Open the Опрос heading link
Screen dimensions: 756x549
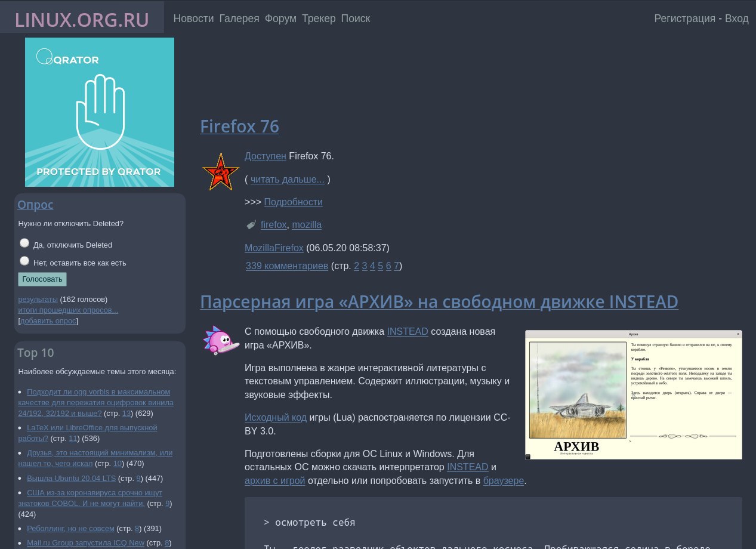pos(35,205)
